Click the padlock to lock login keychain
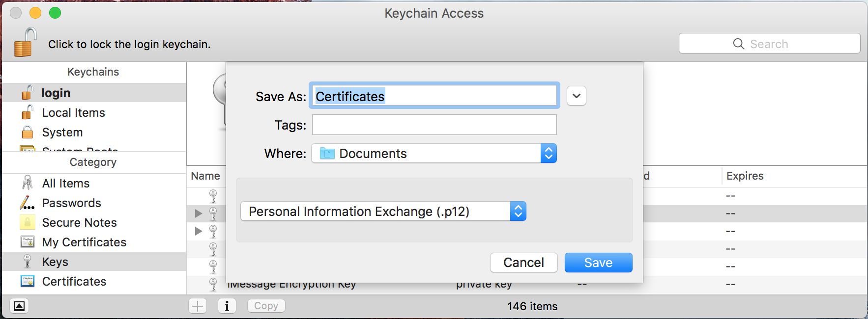 (25, 42)
